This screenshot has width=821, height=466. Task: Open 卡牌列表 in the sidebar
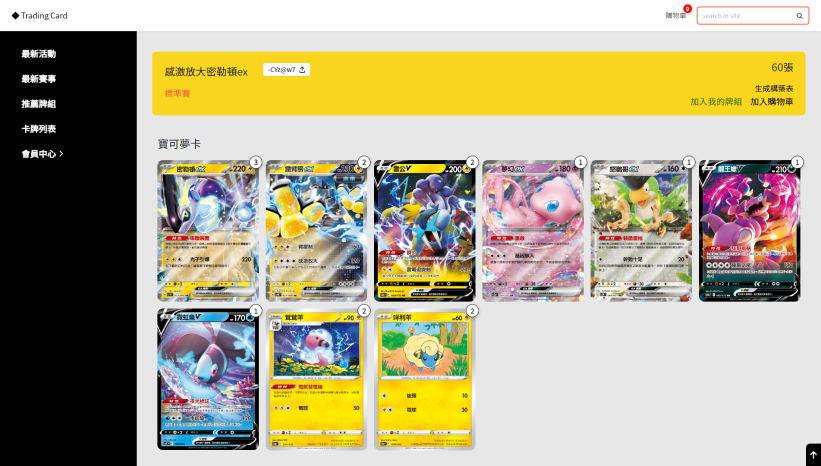pos(38,129)
